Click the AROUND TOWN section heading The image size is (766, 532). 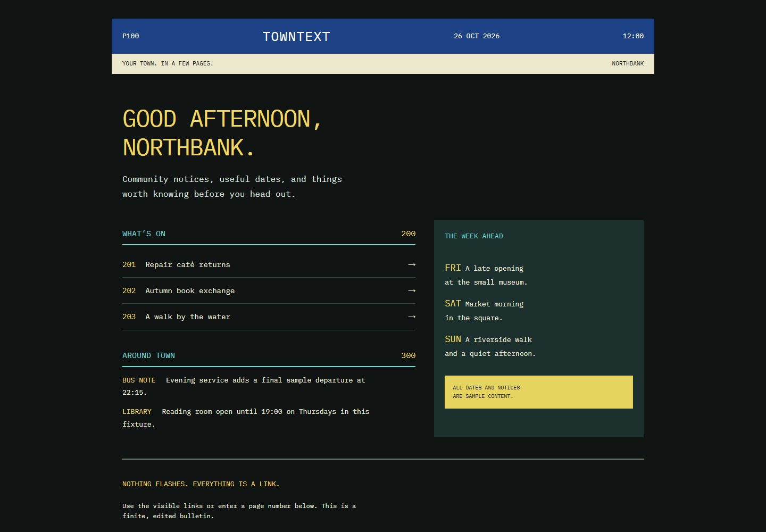click(148, 355)
